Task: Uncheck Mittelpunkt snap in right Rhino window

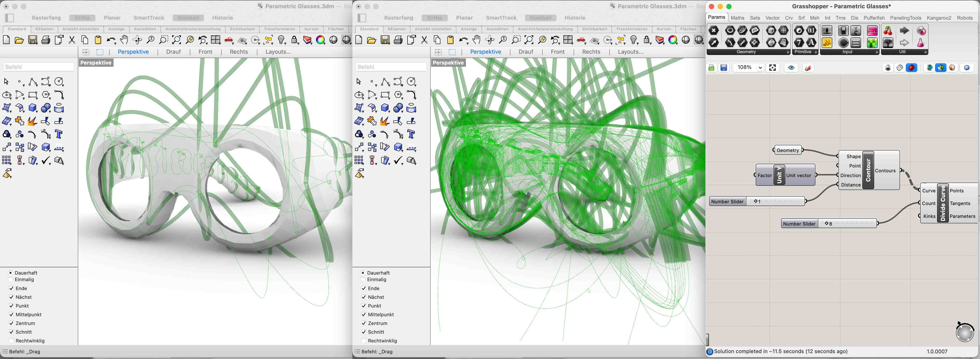Action: click(x=364, y=315)
